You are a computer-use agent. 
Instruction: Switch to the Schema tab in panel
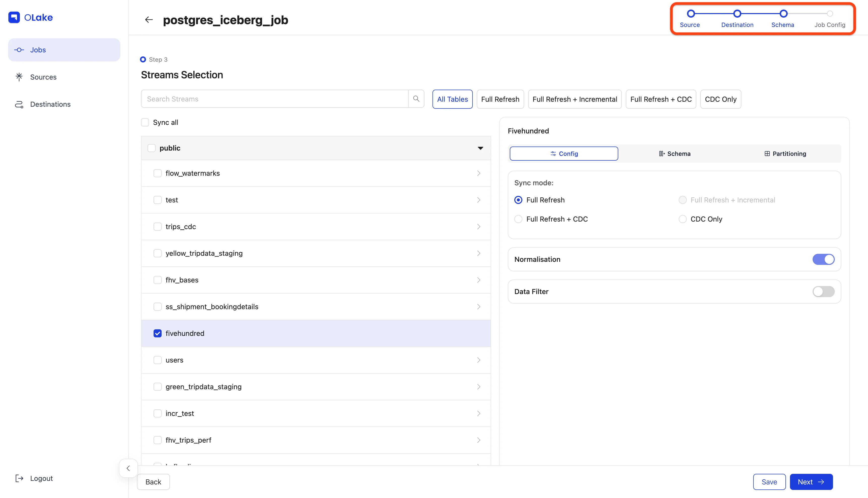pyautogui.click(x=674, y=154)
